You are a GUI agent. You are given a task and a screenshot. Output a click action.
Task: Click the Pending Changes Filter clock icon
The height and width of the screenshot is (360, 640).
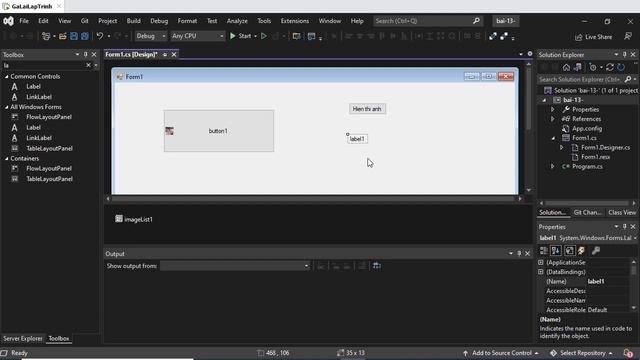point(593,67)
